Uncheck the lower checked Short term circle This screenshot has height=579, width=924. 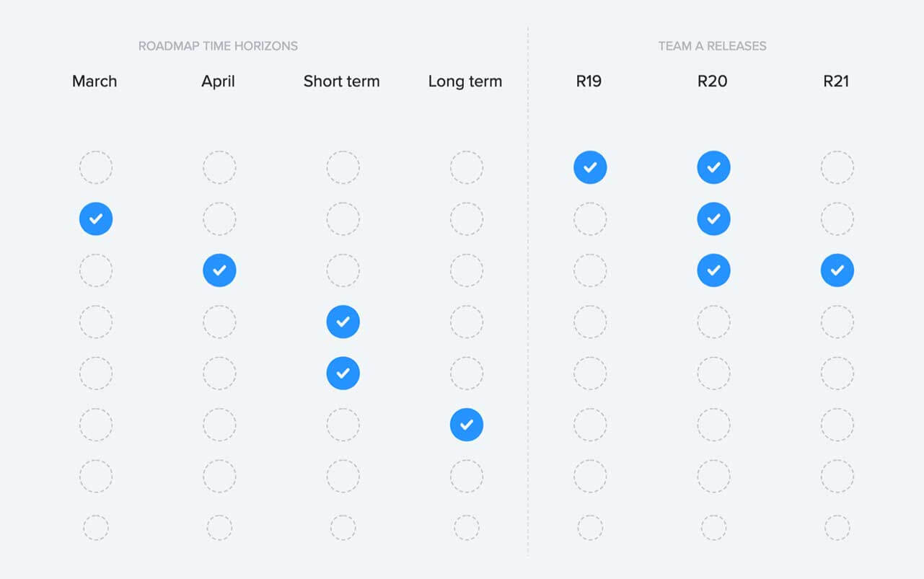point(343,374)
